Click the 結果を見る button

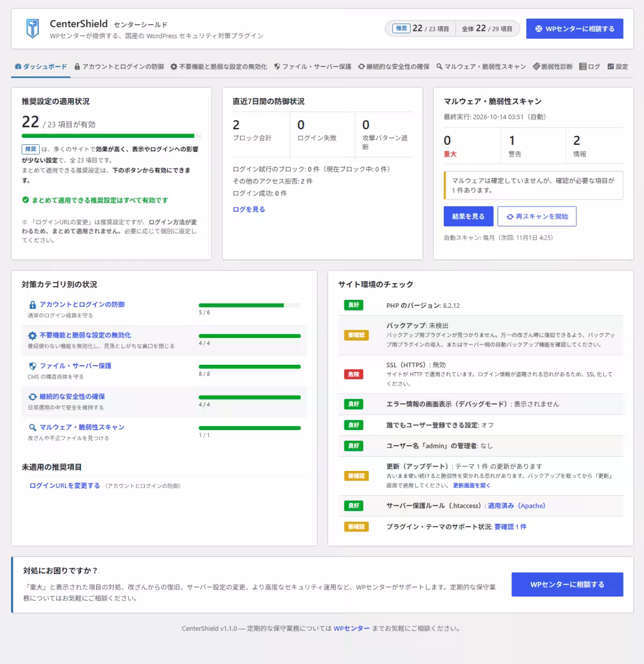coord(468,216)
